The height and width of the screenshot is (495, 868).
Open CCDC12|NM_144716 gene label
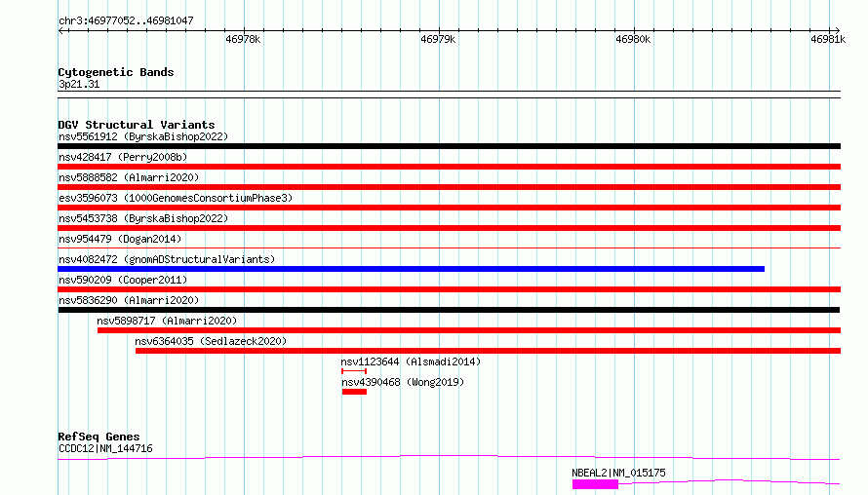click(x=105, y=448)
